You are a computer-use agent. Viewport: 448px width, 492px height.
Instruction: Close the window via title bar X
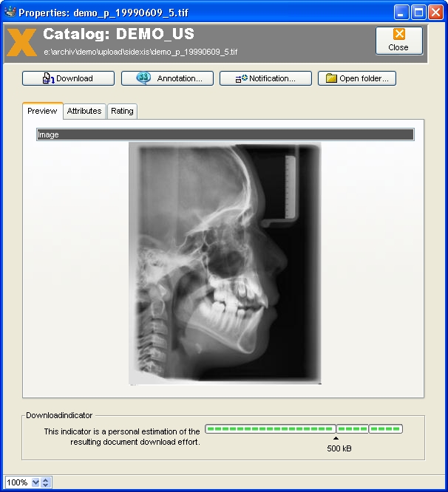pyautogui.click(x=435, y=13)
